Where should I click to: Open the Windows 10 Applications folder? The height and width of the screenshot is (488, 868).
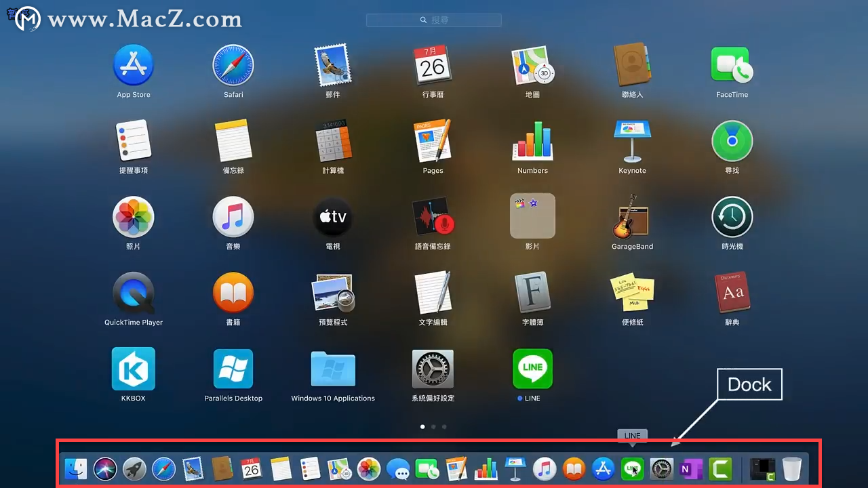click(x=333, y=369)
